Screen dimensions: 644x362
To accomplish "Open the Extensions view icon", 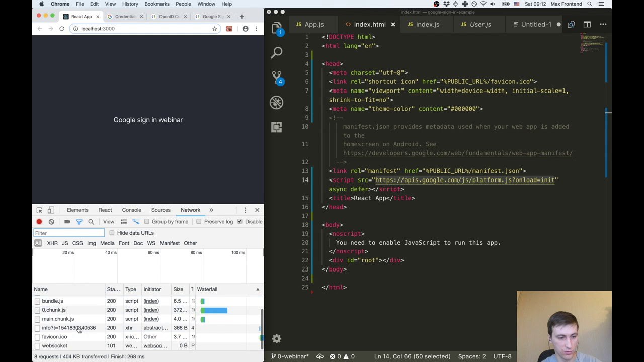I will (276, 127).
